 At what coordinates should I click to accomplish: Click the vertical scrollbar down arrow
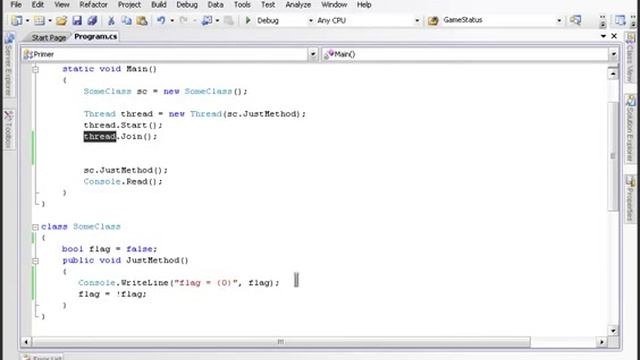[613, 330]
